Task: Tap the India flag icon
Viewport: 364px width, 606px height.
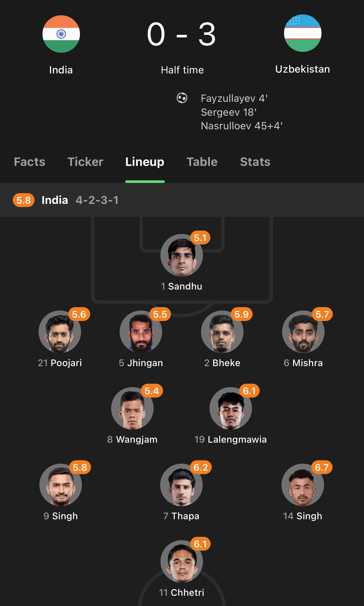Action: pyautogui.click(x=61, y=34)
